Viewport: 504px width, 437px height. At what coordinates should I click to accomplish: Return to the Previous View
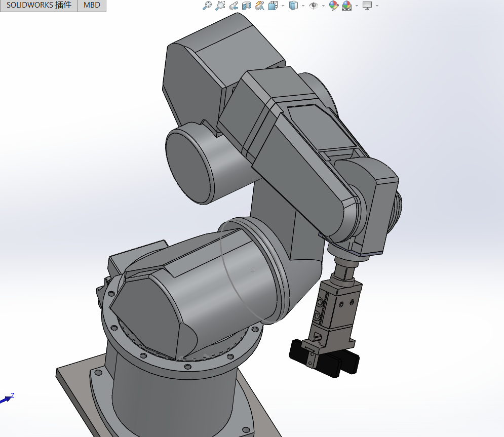pos(234,6)
